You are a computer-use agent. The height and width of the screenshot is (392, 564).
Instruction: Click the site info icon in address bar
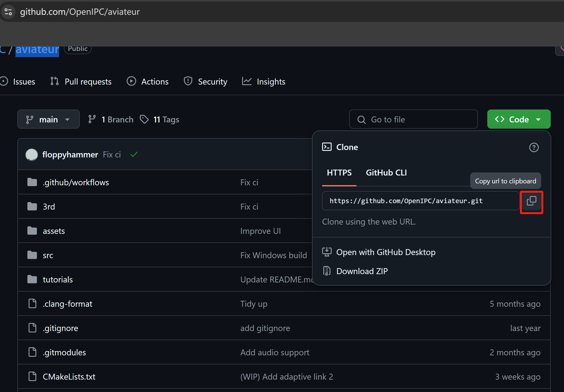[8, 11]
